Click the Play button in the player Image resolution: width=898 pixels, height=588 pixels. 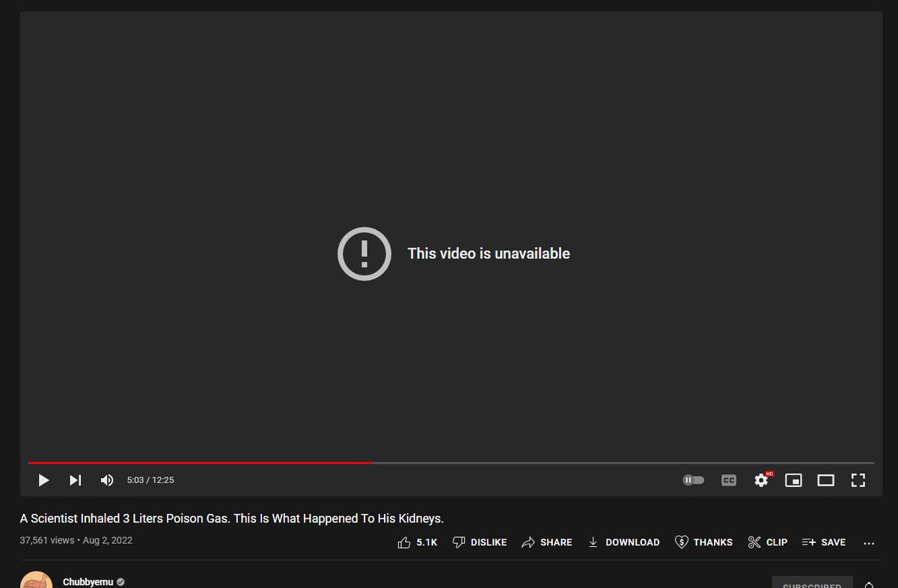coord(43,480)
